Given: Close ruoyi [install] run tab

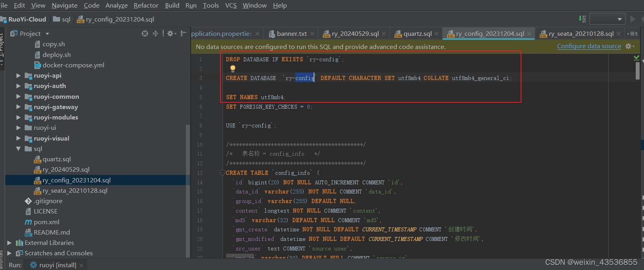Looking at the screenshot, I should [81, 265].
